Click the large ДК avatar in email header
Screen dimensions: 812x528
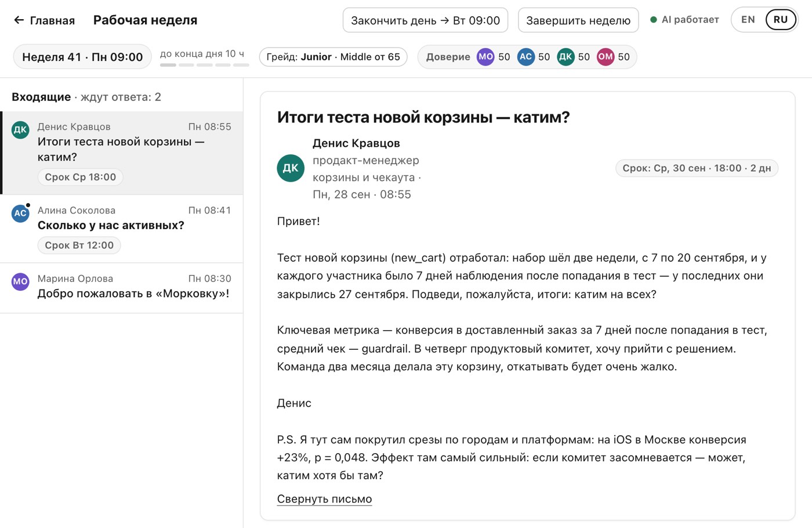click(291, 168)
